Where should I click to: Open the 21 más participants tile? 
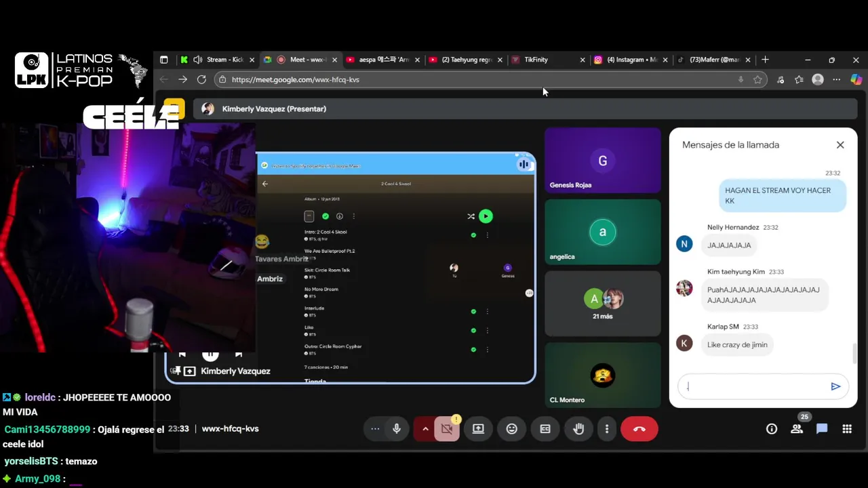coord(603,304)
